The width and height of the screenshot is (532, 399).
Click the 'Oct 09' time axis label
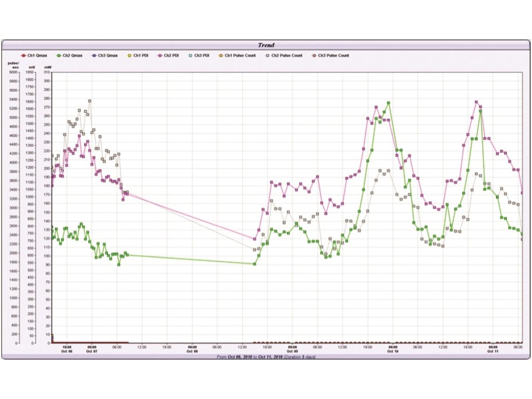click(x=293, y=351)
